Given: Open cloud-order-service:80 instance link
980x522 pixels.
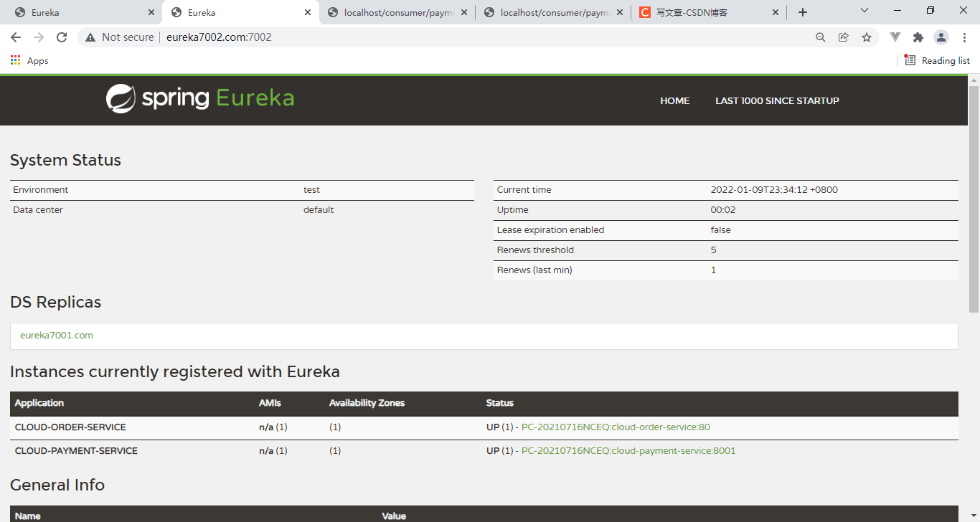Looking at the screenshot, I should [x=616, y=427].
